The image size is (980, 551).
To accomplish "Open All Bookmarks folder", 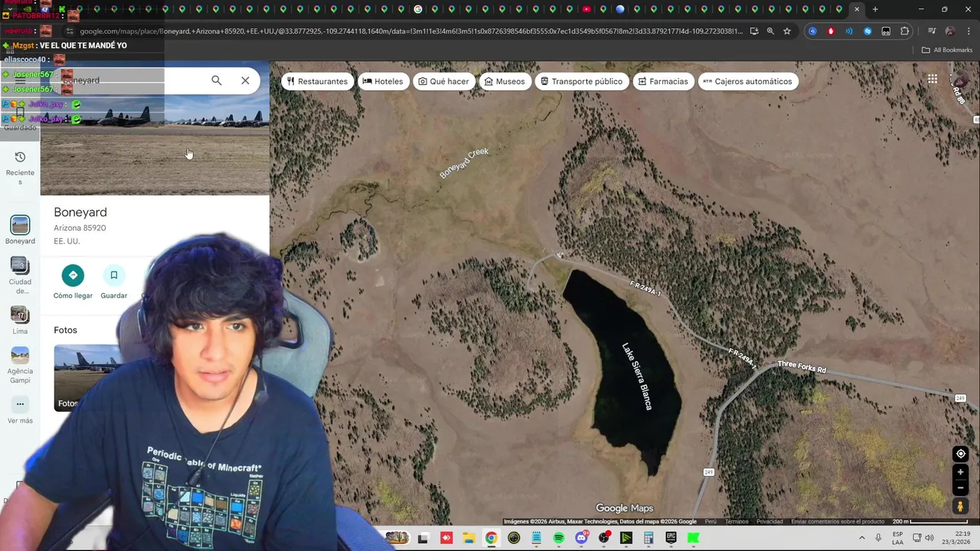I will 947,50.
